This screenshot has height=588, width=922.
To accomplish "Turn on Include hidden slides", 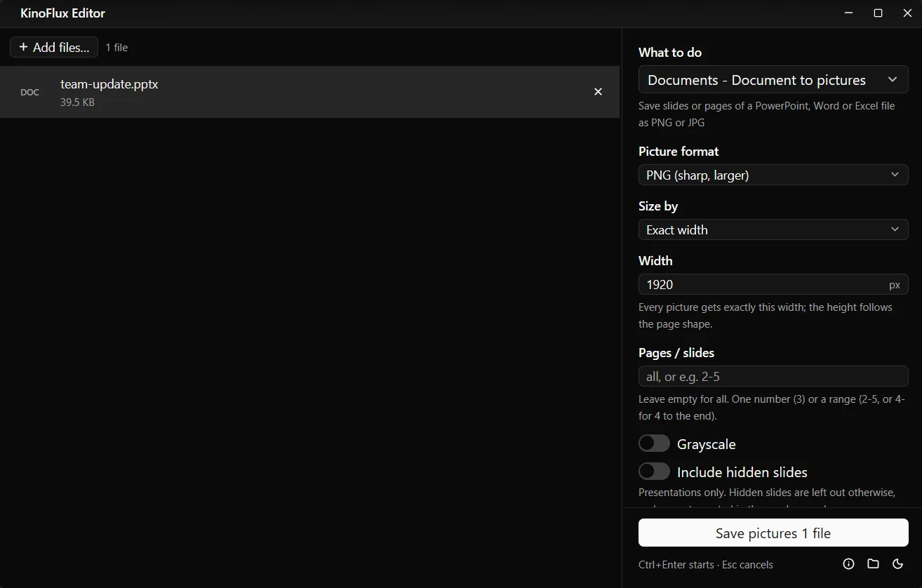I will (654, 472).
